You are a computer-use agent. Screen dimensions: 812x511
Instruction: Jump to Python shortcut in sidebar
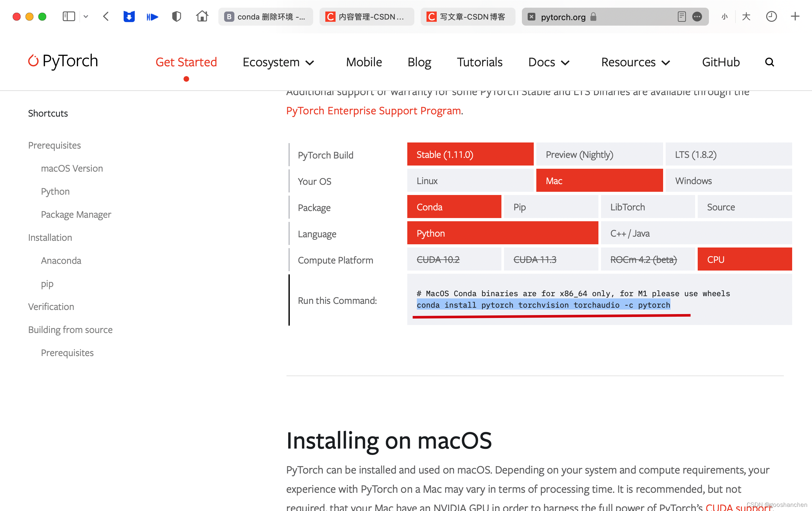55,191
